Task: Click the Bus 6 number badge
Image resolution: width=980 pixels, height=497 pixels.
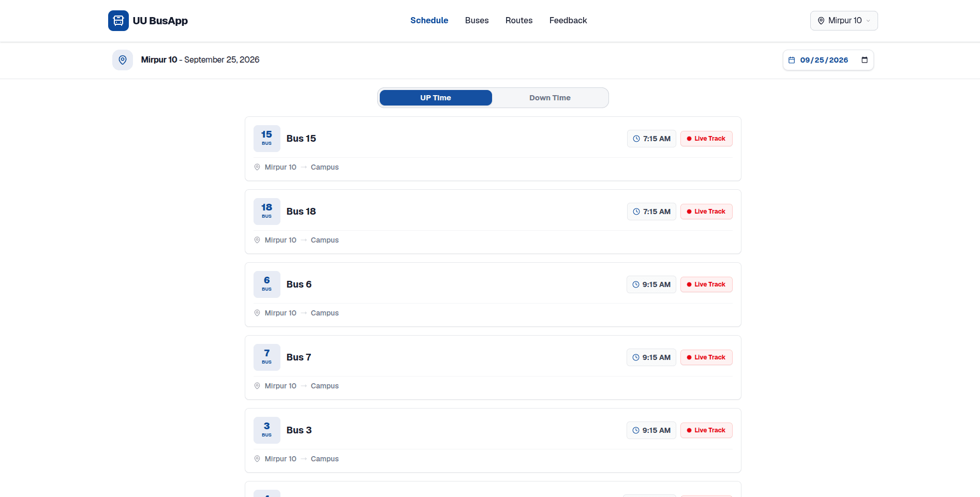Action: tap(267, 284)
